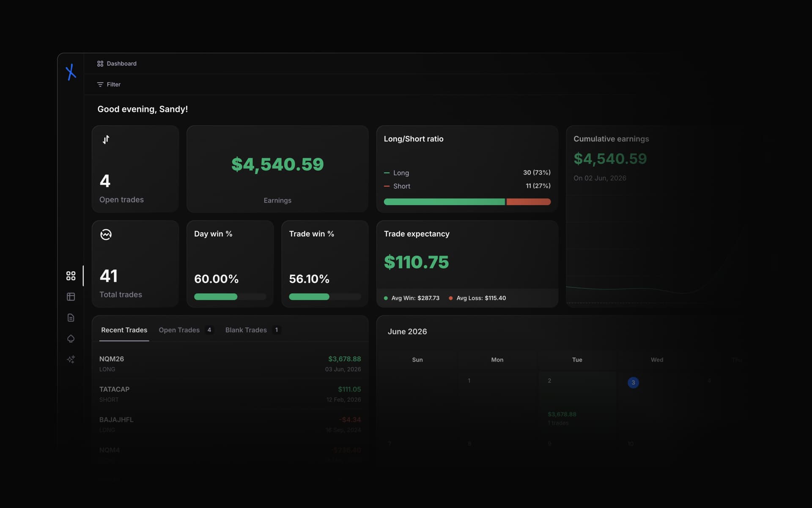Click the Sun column header

417,360
